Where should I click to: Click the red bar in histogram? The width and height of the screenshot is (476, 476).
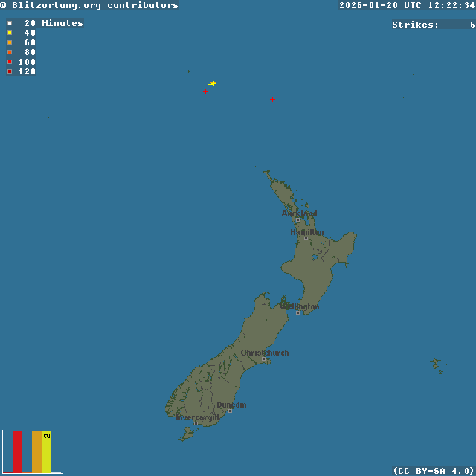tap(17, 451)
